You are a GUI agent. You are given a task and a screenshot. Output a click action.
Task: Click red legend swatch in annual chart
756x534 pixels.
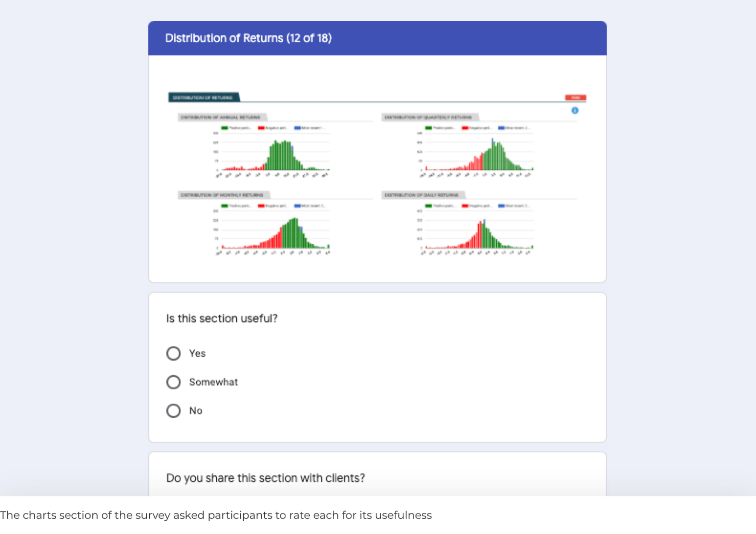point(261,128)
